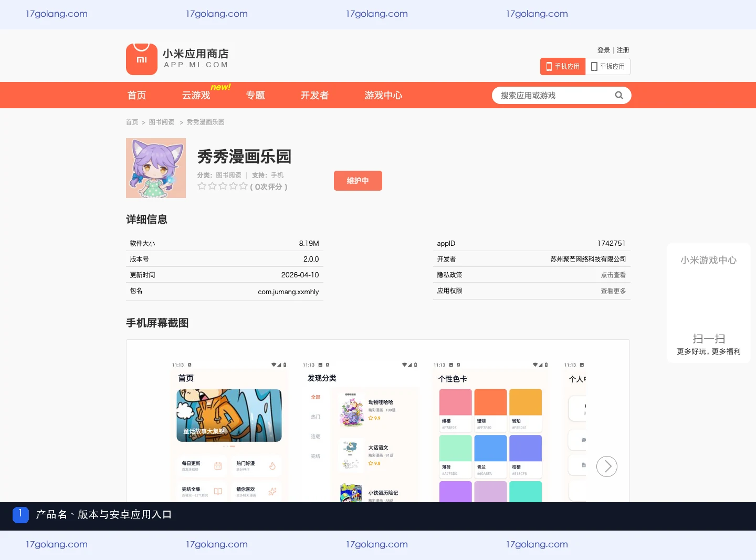Click 图书阅读 breadcrumb link
This screenshot has width=756, height=560.
click(x=162, y=122)
